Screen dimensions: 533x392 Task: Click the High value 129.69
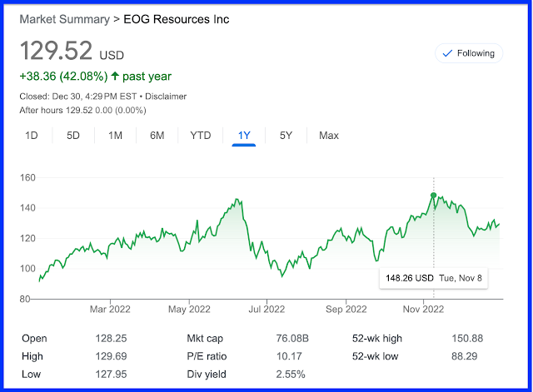click(111, 356)
